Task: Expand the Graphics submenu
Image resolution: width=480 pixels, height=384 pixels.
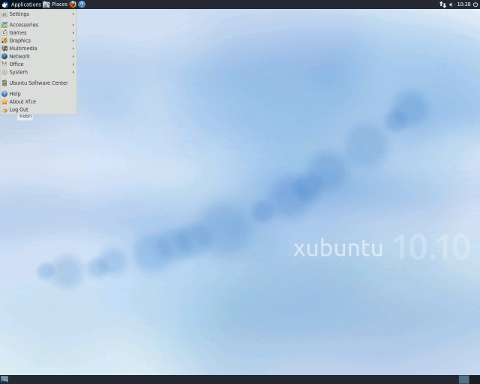Action: tap(39, 41)
